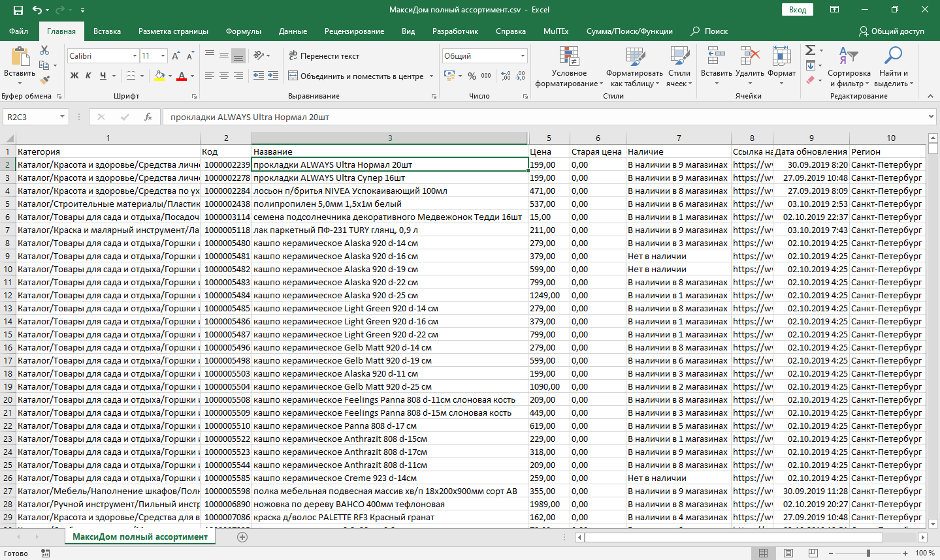Open Найти и выделить menu
The image size is (940, 560).
tap(893, 67)
